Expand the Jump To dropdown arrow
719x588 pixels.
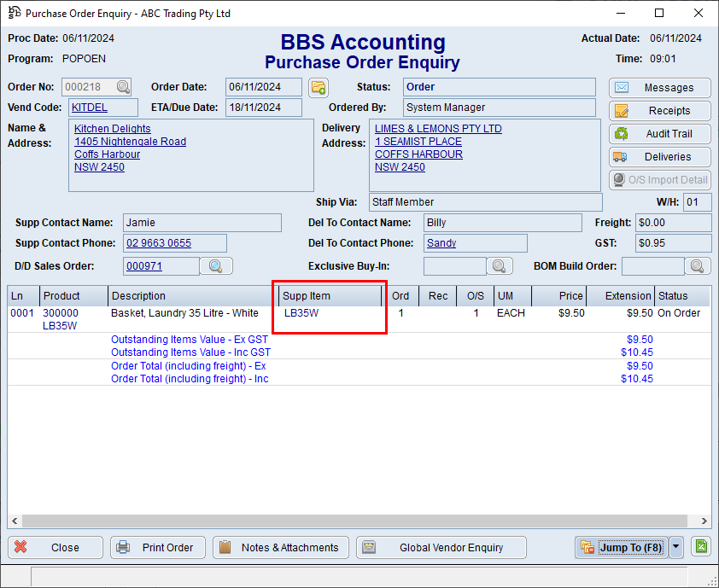click(x=676, y=547)
